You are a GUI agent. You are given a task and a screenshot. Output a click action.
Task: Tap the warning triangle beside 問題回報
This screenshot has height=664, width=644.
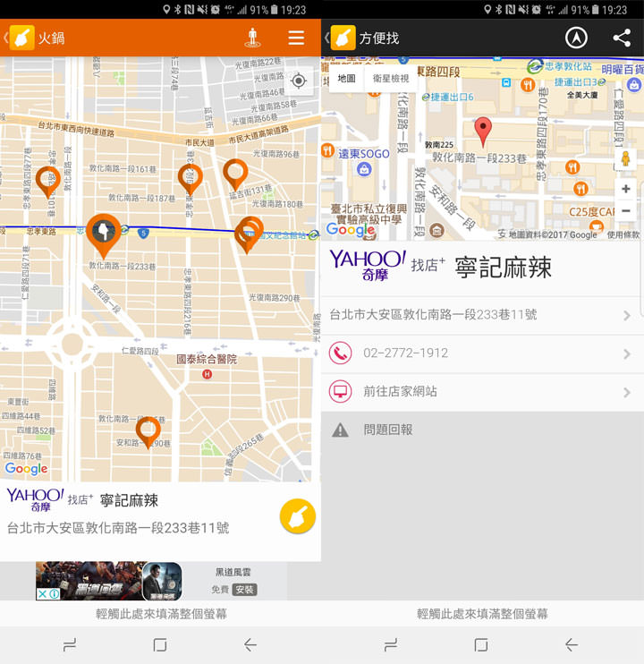(x=340, y=430)
